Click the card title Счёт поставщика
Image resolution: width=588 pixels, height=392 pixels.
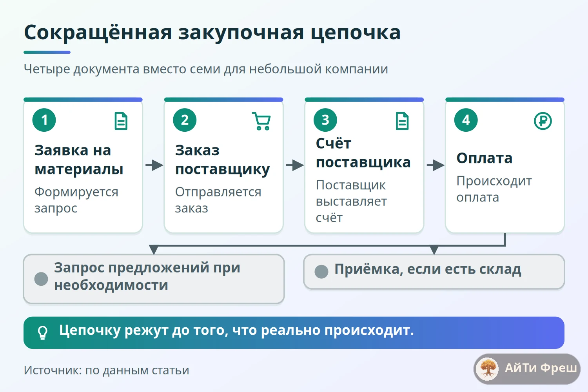coord(363,152)
